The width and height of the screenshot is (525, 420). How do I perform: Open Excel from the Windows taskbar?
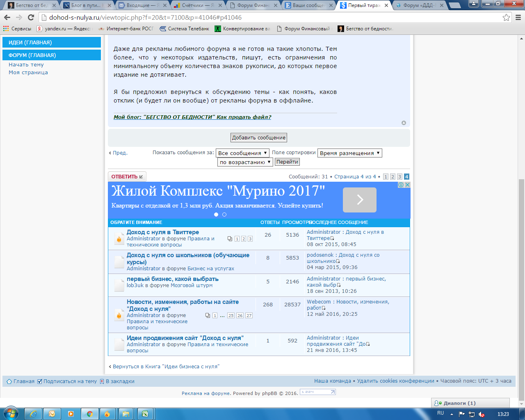144,414
